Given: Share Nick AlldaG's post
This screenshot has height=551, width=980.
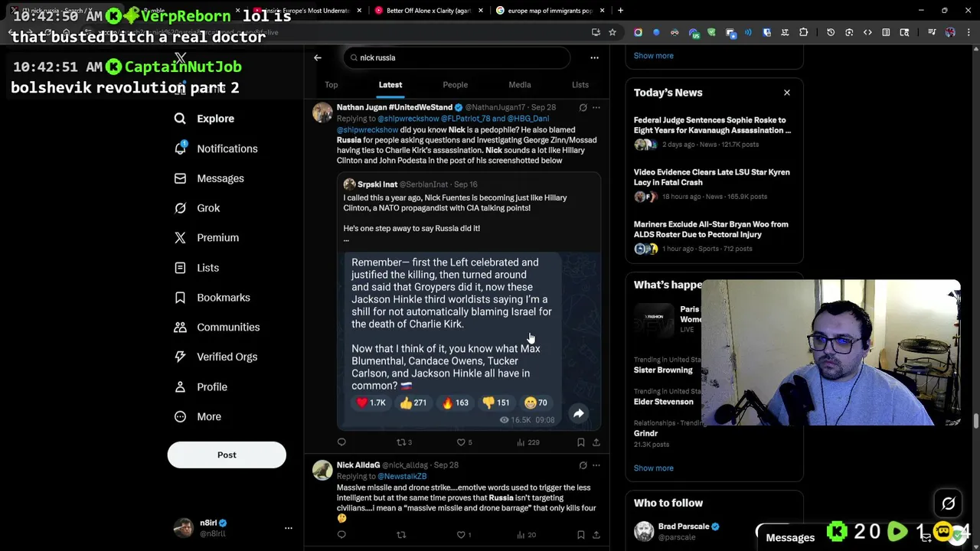Looking at the screenshot, I should [596, 534].
